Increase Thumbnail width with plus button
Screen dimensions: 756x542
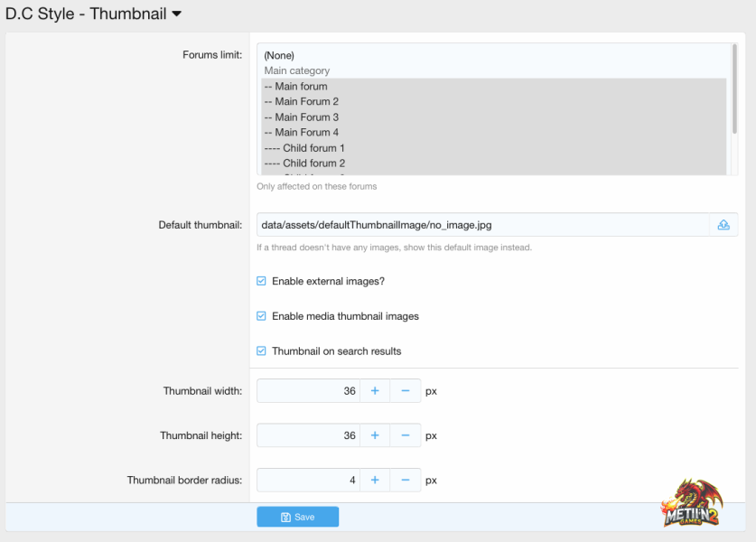[375, 390]
